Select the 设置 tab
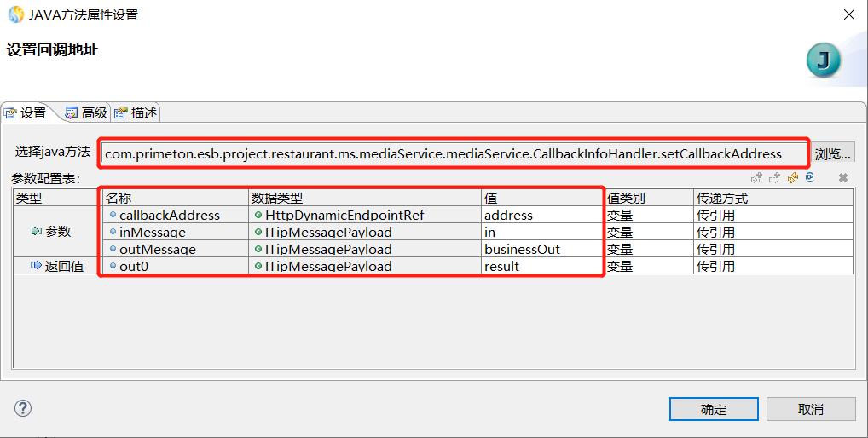868x438 pixels. pos(26,112)
